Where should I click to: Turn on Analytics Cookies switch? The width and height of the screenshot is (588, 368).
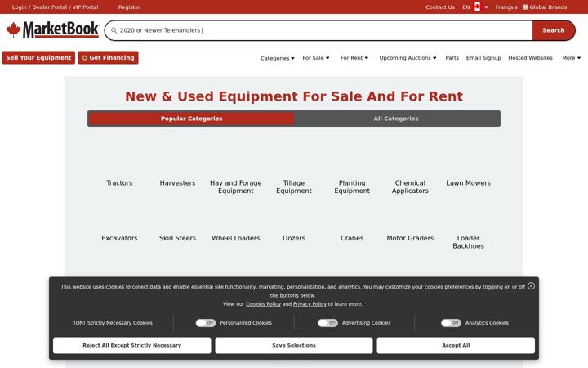coord(451,323)
